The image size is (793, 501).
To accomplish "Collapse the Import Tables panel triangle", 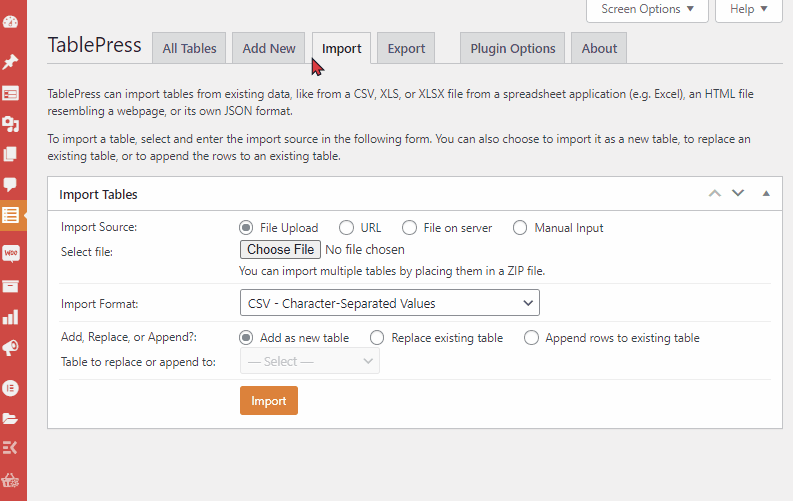I will click(766, 194).
